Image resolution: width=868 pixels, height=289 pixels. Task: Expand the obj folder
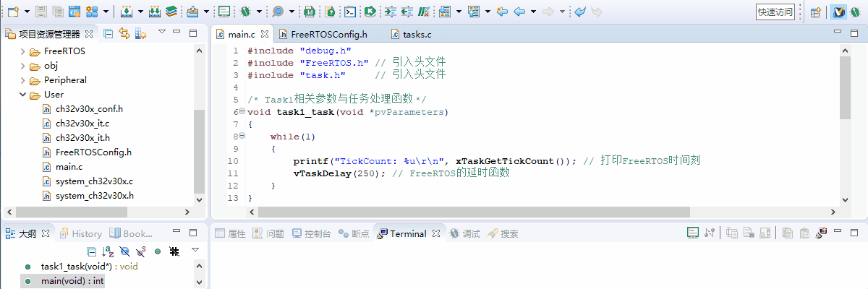pyautogui.click(x=23, y=66)
